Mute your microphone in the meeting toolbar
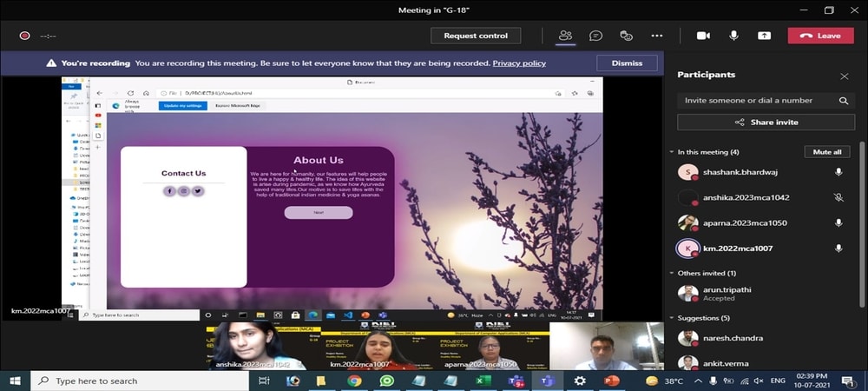This screenshot has width=868, height=391. pyautogui.click(x=733, y=36)
